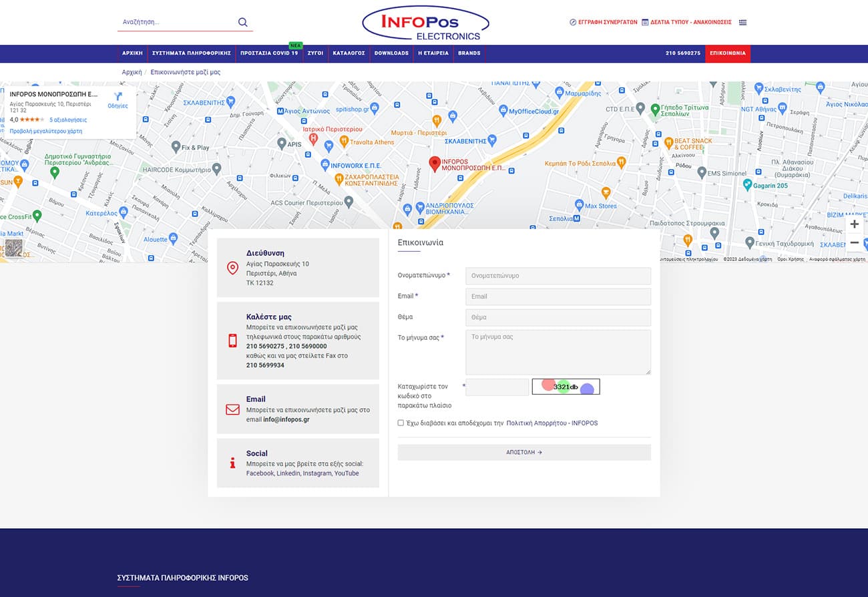Click the Μαρμαρίδης shop marker

point(560,93)
